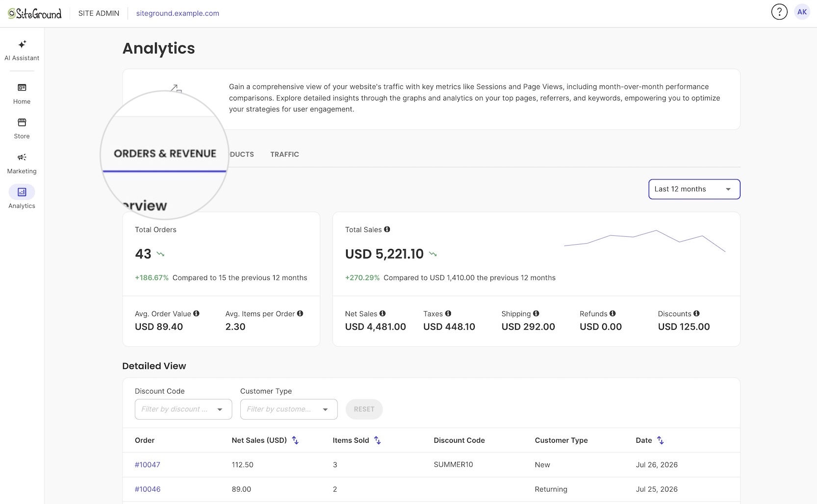Screen dimensions: 817x504
Task: Sort table by Net Sales (USD)
Action: coord(295,440)
